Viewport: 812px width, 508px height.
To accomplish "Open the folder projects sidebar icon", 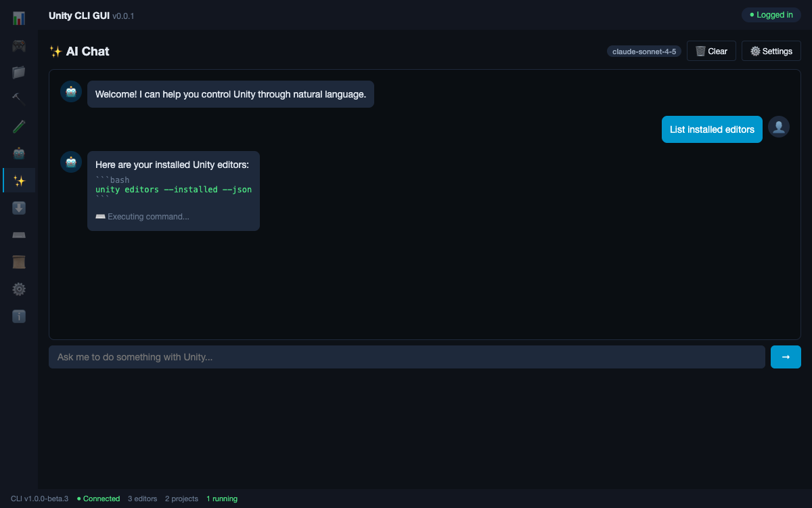I will (19, 72).
